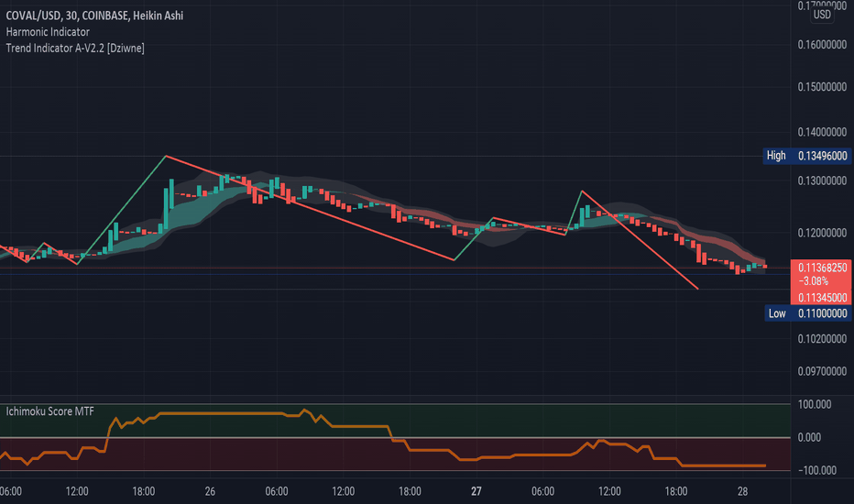Viewport: 854px width, 504px height.
Task: Select Trend Indicator A-V2.2 [Dziwne] legend
Action: (75, 48)
